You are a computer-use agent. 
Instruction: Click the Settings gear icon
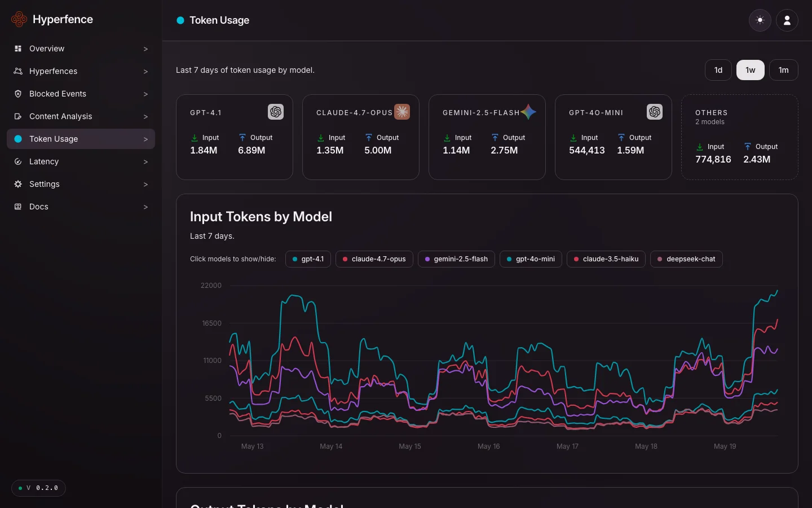(18, 184)
